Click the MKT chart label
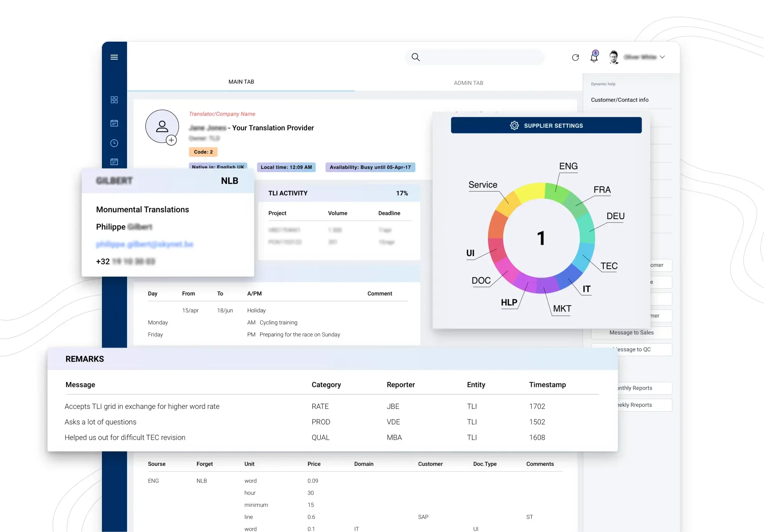This screenshot has width=764, height=532. (562, 309)
